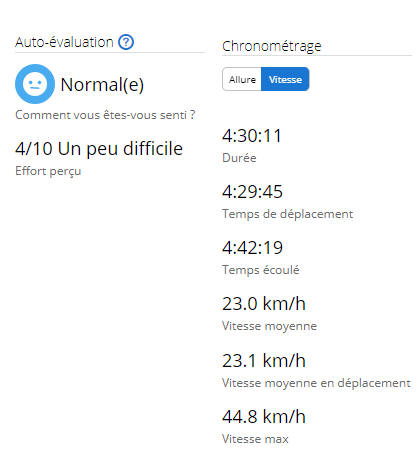This screenshot has width=420, height=452.
Task: Click the 23.0 km/h Vitesse moyenne value
Action: (264, 304)
